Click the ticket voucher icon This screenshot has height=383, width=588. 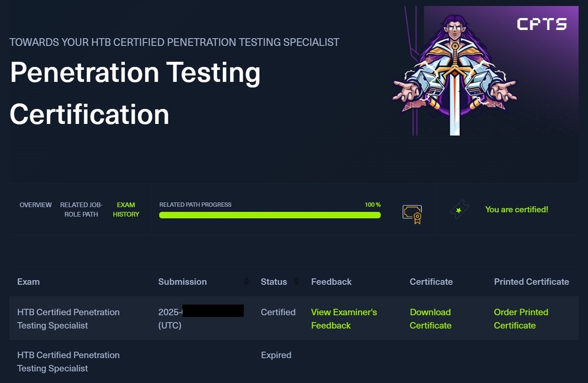coord(459,210)
